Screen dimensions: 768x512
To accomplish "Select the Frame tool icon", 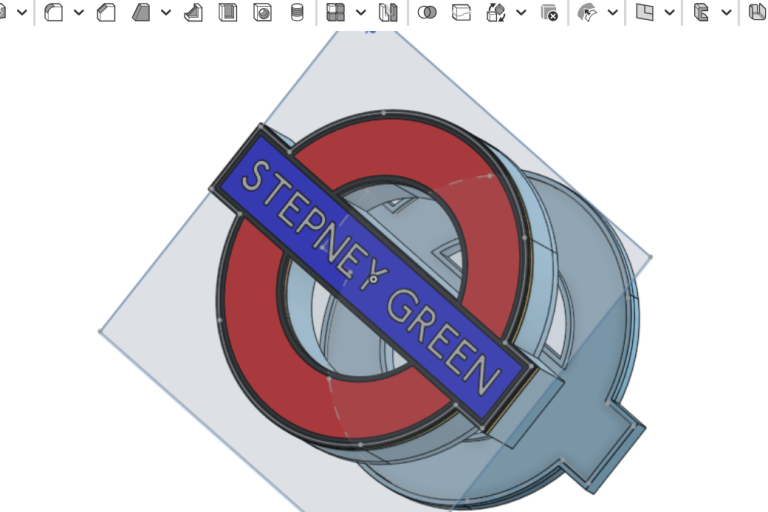I will coord(701,12).
